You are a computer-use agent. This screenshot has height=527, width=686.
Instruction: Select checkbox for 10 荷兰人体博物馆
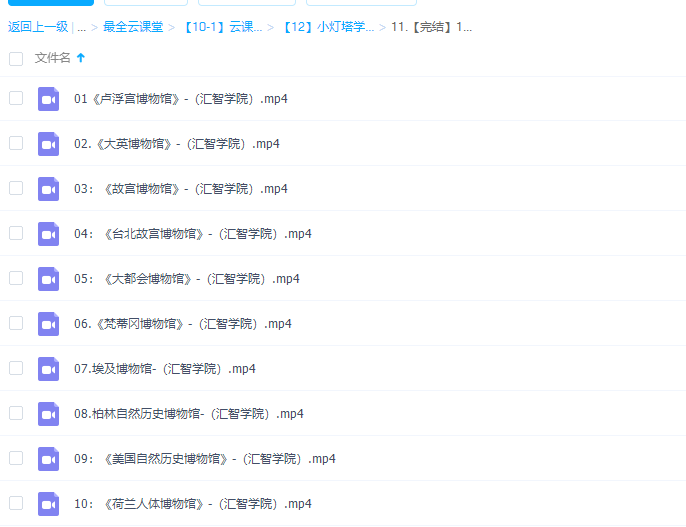[16, 503]
